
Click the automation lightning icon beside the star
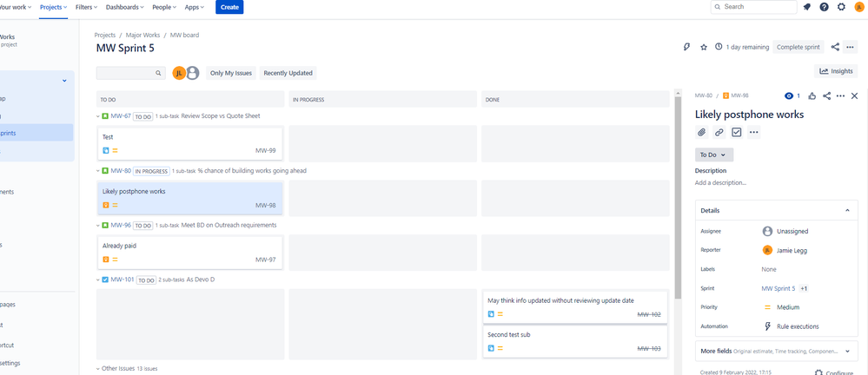pyautogui.click(x=687, y=47)
